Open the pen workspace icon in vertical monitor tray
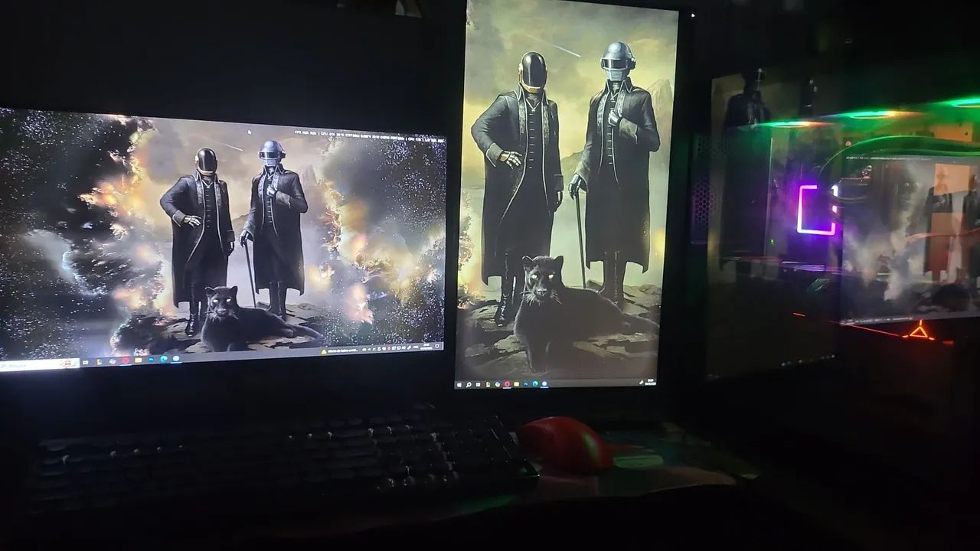 coord(641,383)
